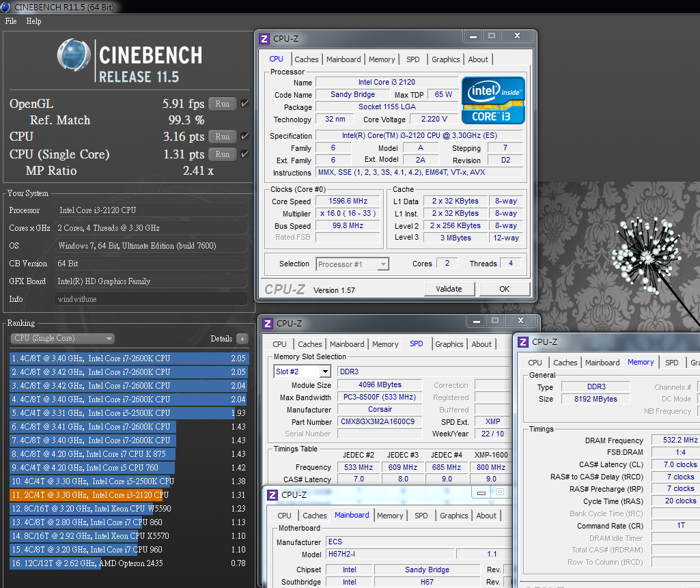Select About tab in Mainboard CPU-Z window
Screen dimensions: 700x588
(486, 516)
